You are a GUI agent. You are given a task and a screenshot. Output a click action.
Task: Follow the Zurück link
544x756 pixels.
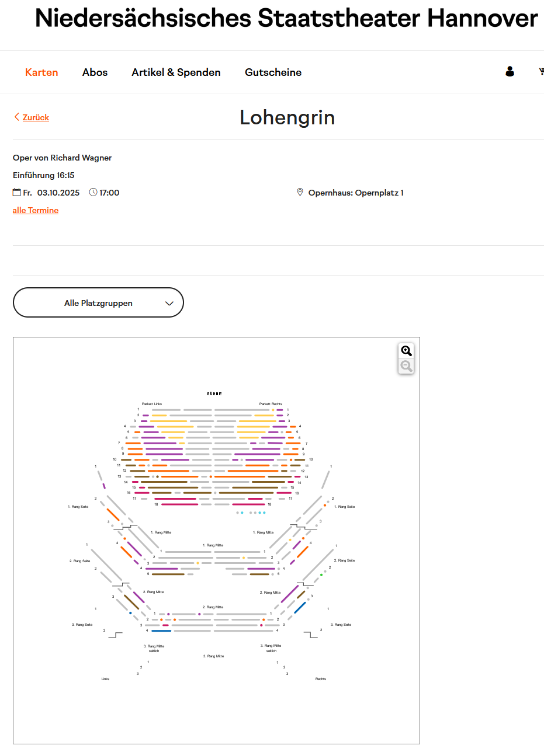click(x=36, y=117)
